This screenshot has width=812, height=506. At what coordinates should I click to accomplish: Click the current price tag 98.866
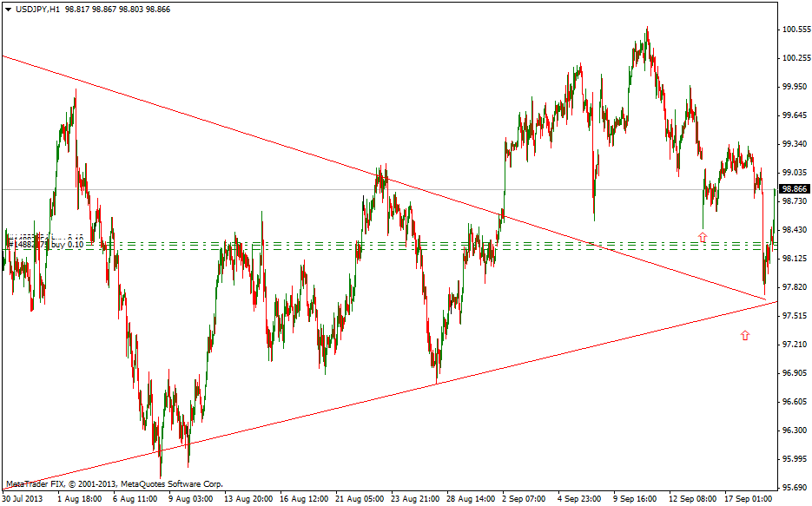pos(795,189)
